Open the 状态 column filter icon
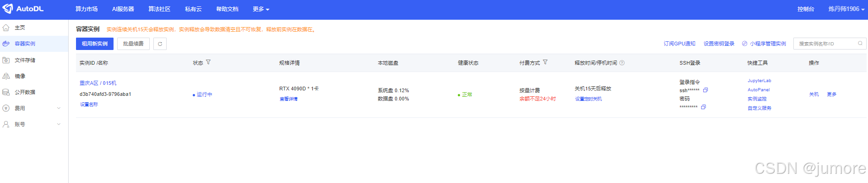 tap(208, 62)
